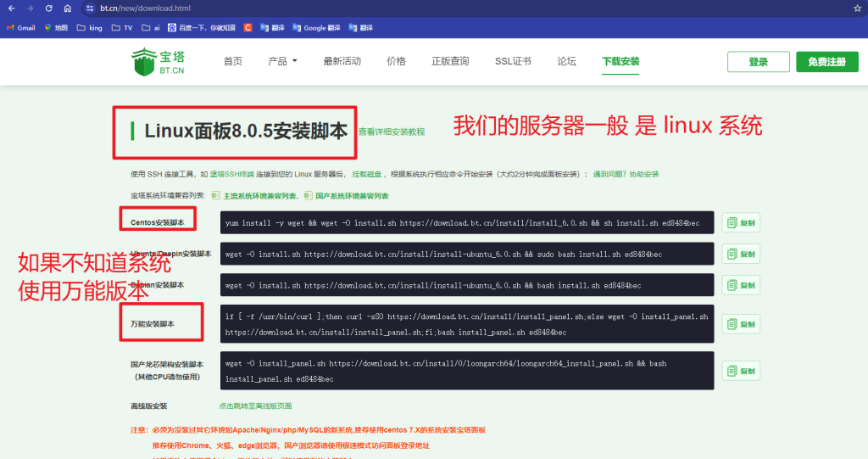Open the site info icon beside the URL
Viewport: 868px width, 459px height.
(x=90, y=8)
